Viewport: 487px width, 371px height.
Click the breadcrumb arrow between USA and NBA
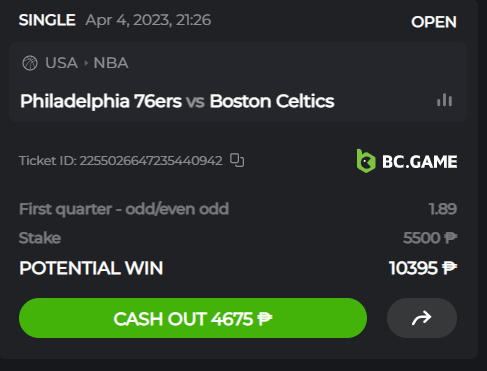click(x=86, y=63)
